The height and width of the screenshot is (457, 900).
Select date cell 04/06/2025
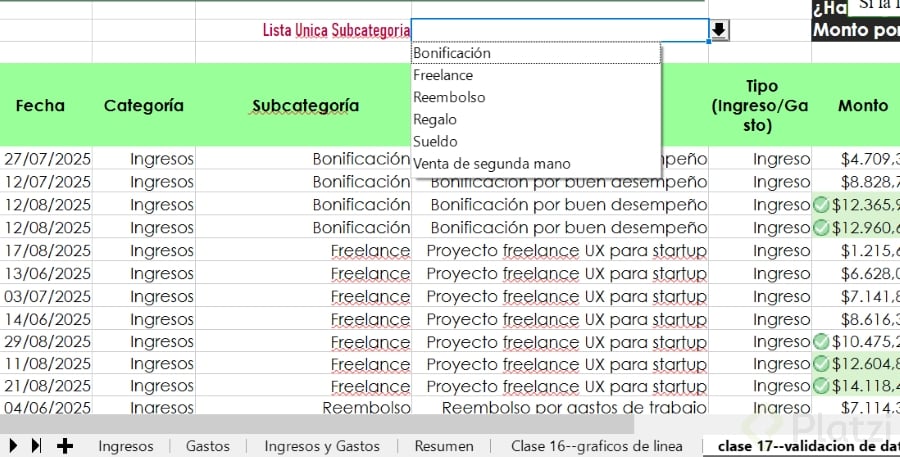coord(46,407)
